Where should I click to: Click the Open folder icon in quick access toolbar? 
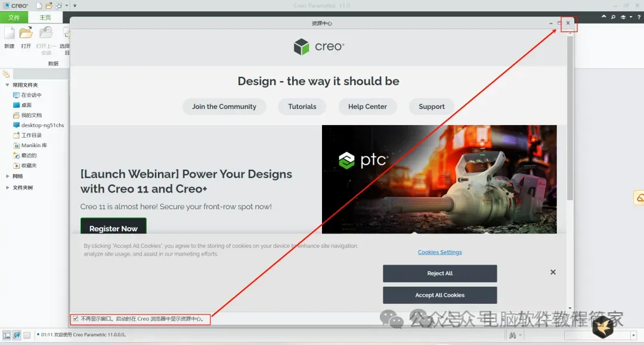[49, 6]
